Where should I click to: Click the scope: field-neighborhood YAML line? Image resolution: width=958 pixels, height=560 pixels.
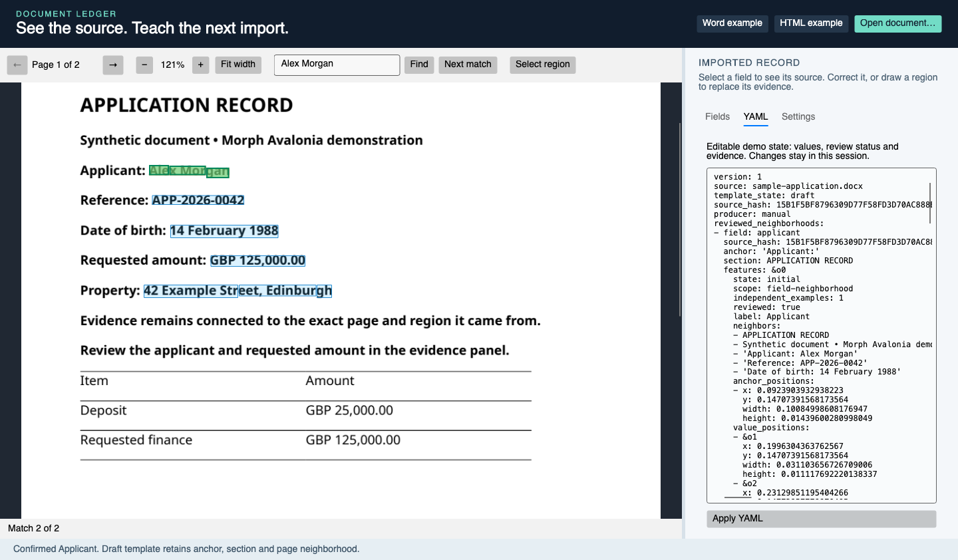[793, 289]
